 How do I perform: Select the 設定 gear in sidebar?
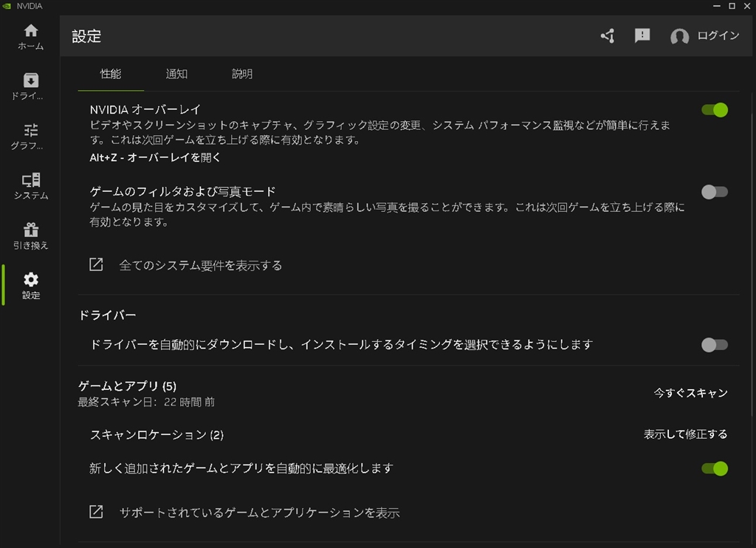(x=30, y=286)
